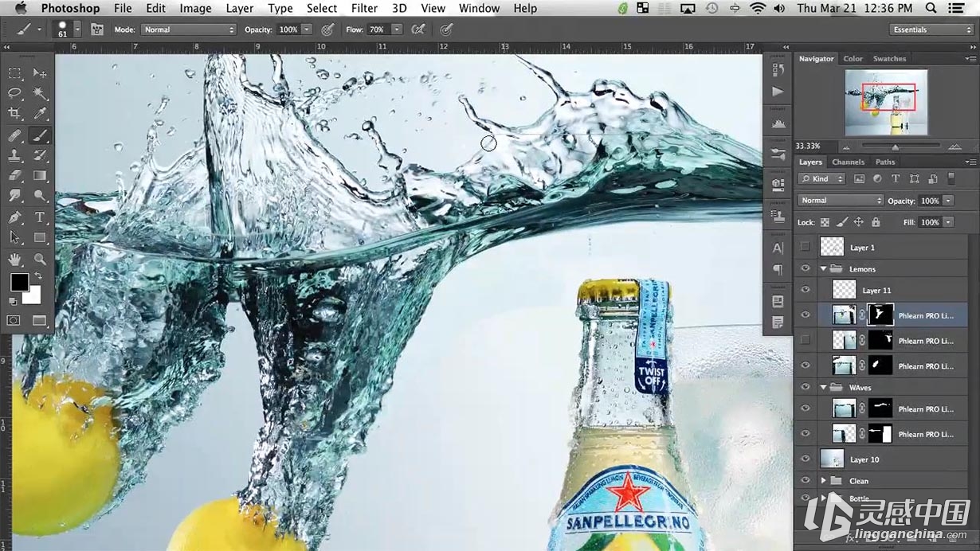
Task: Select the Healing Brush tool
Action: coord(14,135)
